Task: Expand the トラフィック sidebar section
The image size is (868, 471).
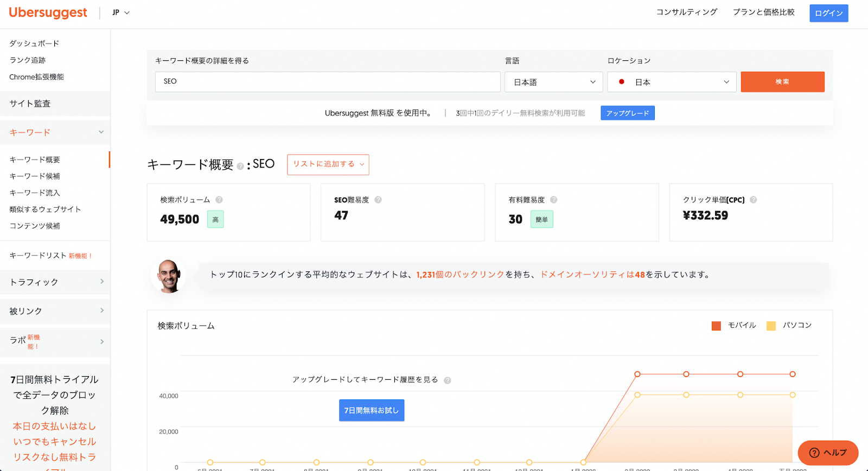Action: coord(102,282)
